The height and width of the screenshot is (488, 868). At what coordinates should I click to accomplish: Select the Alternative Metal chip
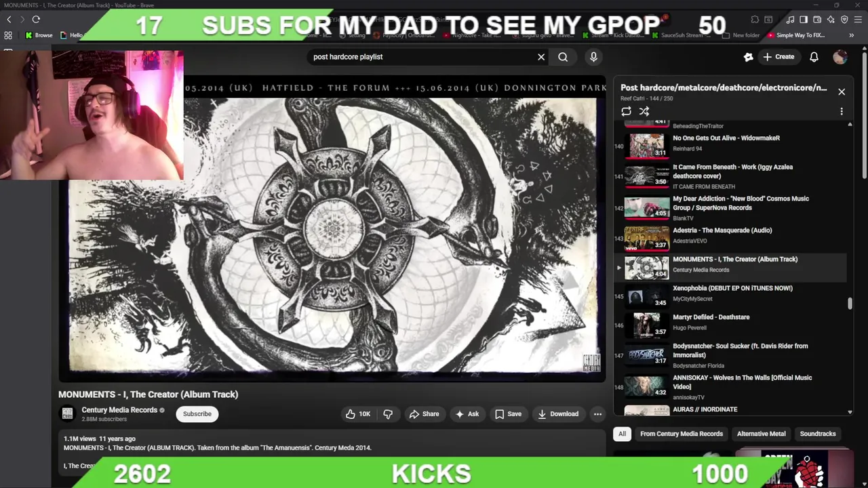761,434
